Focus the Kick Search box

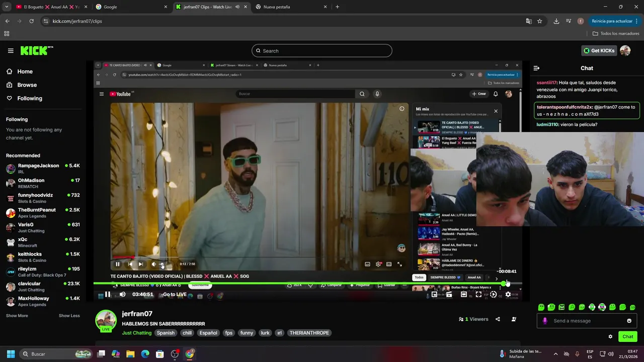[321, 51]
